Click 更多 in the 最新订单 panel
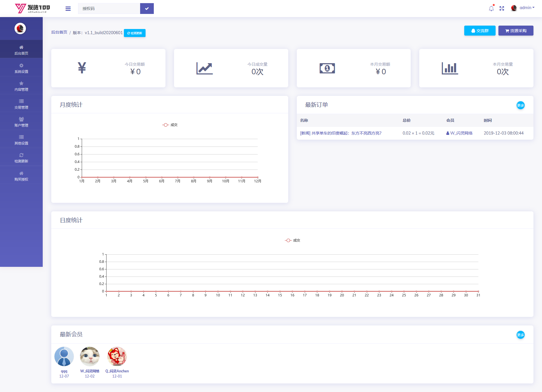 pos(521,105)
